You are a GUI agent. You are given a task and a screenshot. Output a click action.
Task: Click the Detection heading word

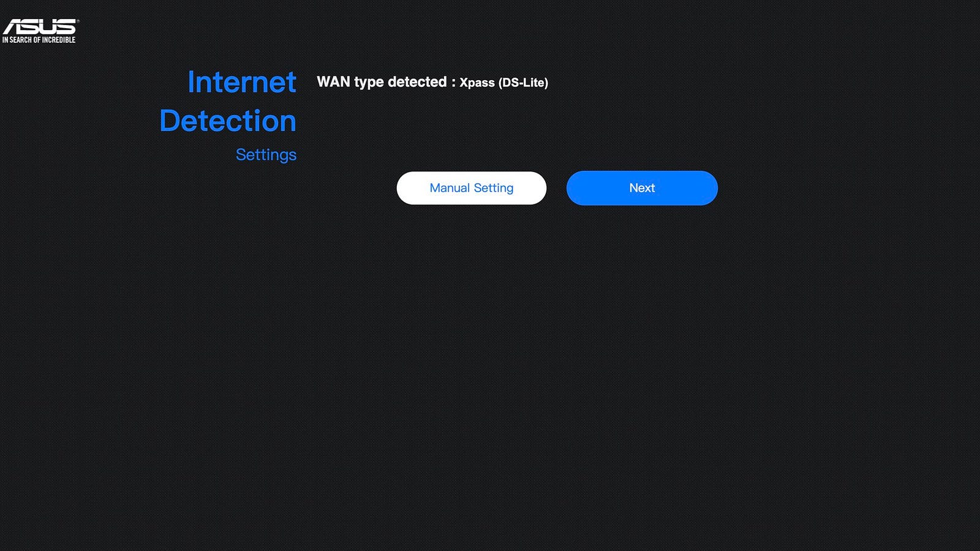(x=228, y=121)
